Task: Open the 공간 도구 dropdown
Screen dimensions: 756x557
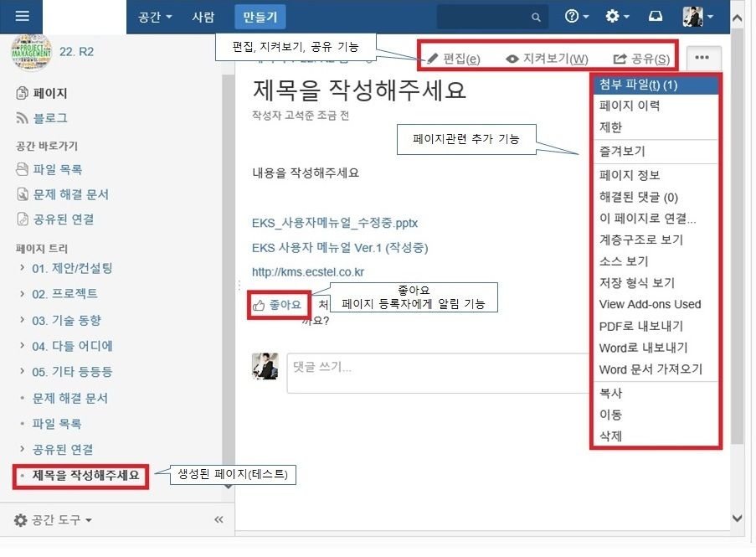Action: 53,520
